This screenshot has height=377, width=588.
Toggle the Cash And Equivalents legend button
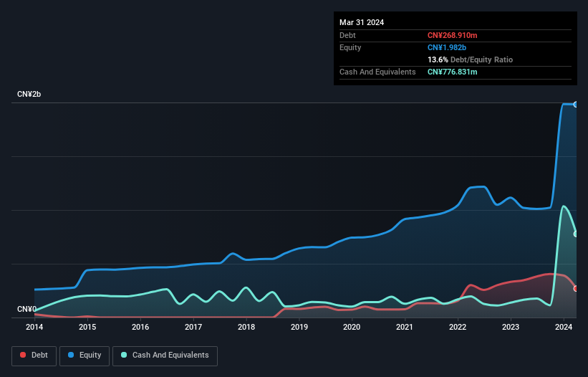pyautogui.click(x=165, y=355)
